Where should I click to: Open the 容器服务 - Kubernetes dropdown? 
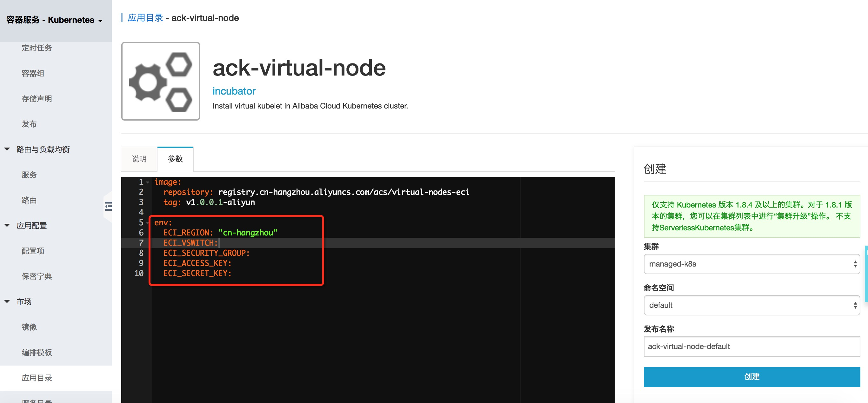[54, 20]
